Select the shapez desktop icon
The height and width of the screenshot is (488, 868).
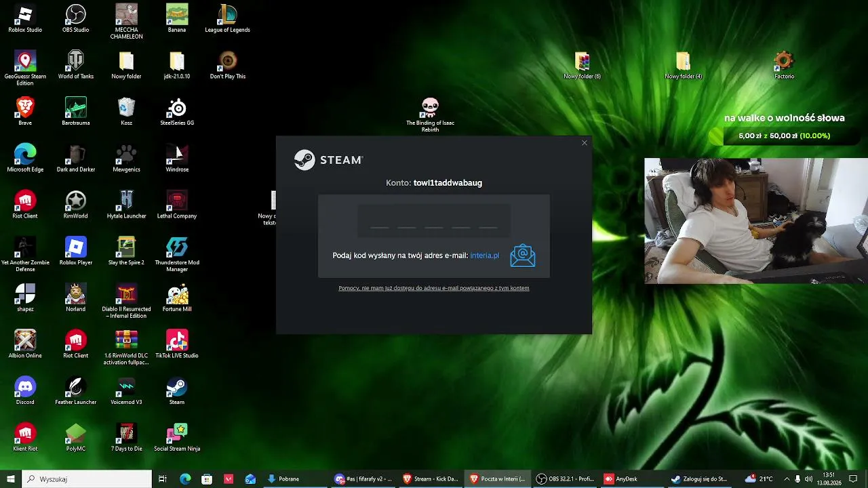[25, 298]
